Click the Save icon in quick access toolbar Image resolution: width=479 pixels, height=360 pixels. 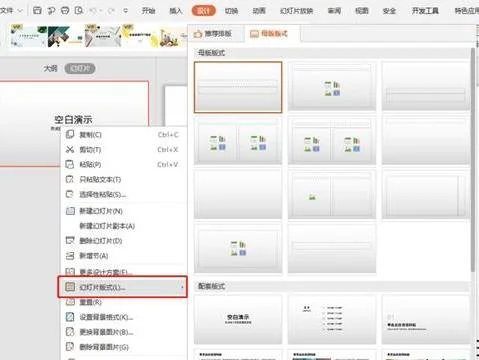point(37,10)
